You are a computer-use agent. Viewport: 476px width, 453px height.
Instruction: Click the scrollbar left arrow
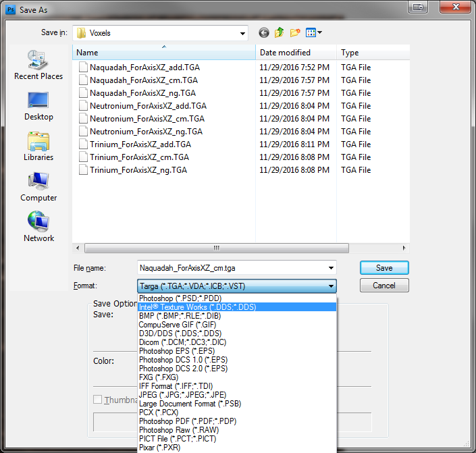[x=78, y=248]
